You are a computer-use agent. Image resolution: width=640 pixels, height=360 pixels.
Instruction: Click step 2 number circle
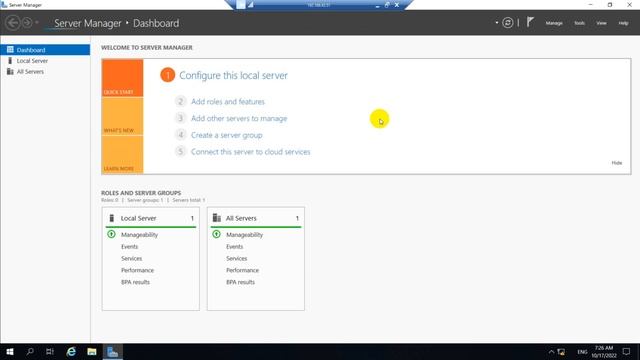[x=180, y=101]
